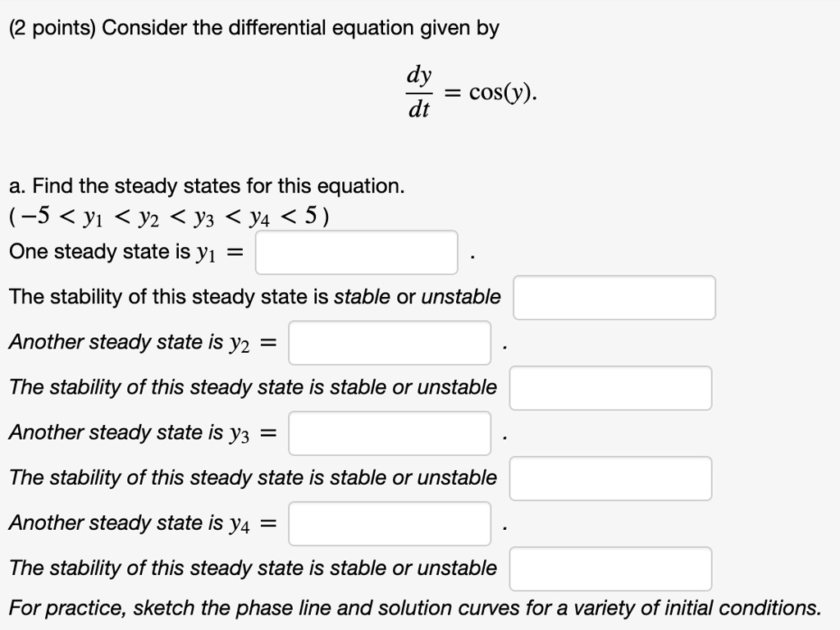Screen dimensions: 840x630
Task: Click the y1 steady state answer field
Action: click(356, 253)
